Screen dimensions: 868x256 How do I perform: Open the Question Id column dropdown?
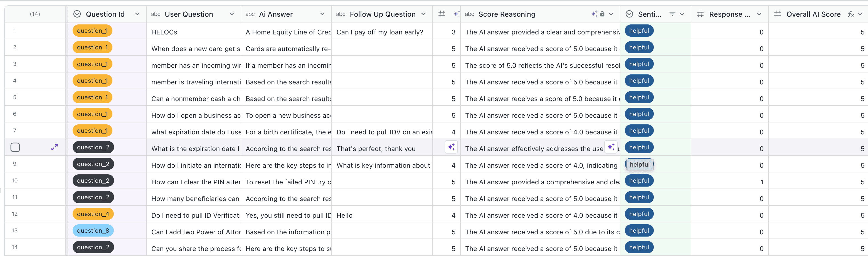[x=137, y=14]
